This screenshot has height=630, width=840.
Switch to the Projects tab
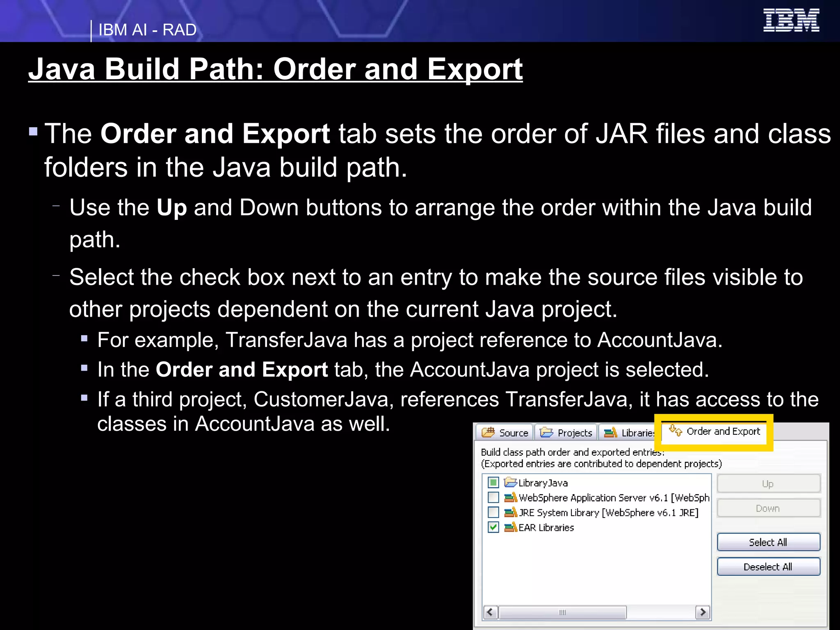(x=566, y=433)
